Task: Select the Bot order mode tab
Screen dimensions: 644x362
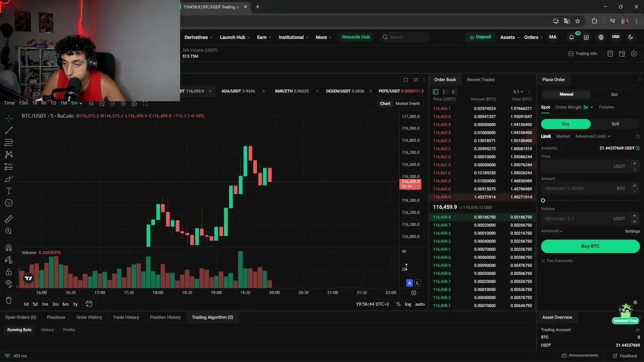Action: pos(614,95)
